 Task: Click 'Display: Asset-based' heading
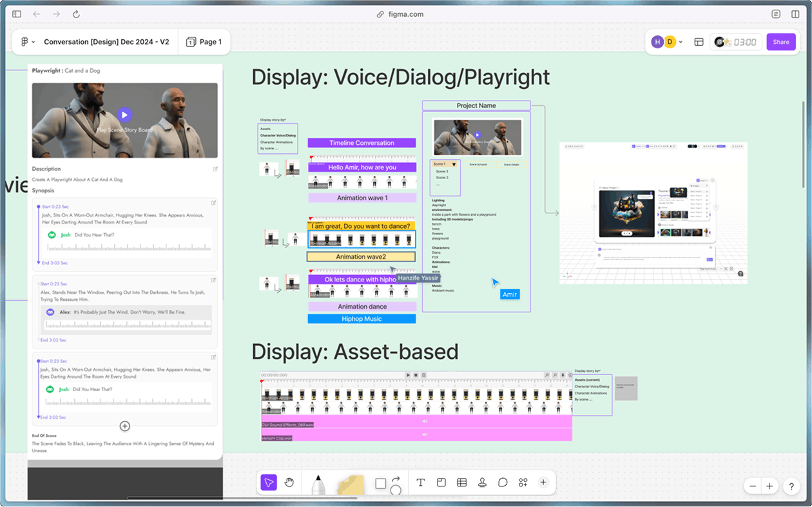click(x=354, y=351)
